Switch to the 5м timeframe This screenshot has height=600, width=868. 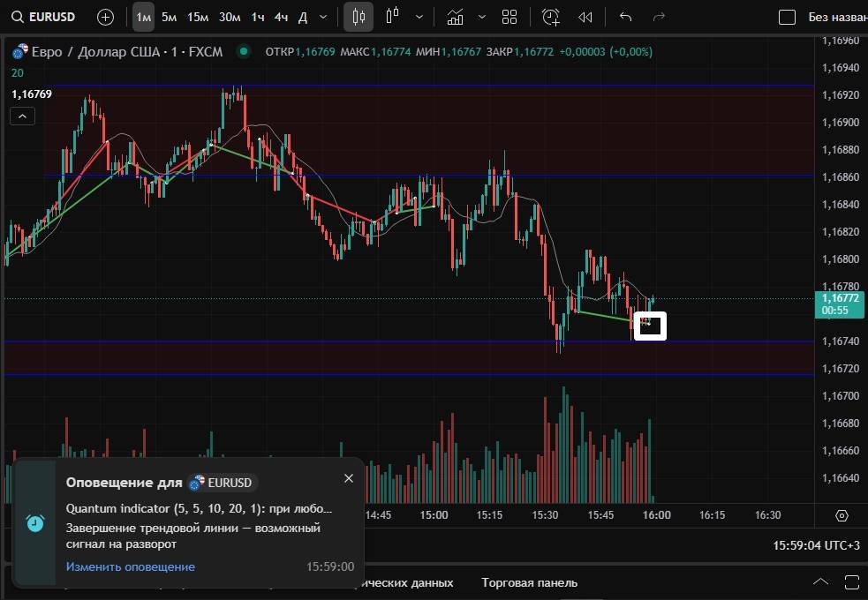pyautogui.click(x=169, y=17)
